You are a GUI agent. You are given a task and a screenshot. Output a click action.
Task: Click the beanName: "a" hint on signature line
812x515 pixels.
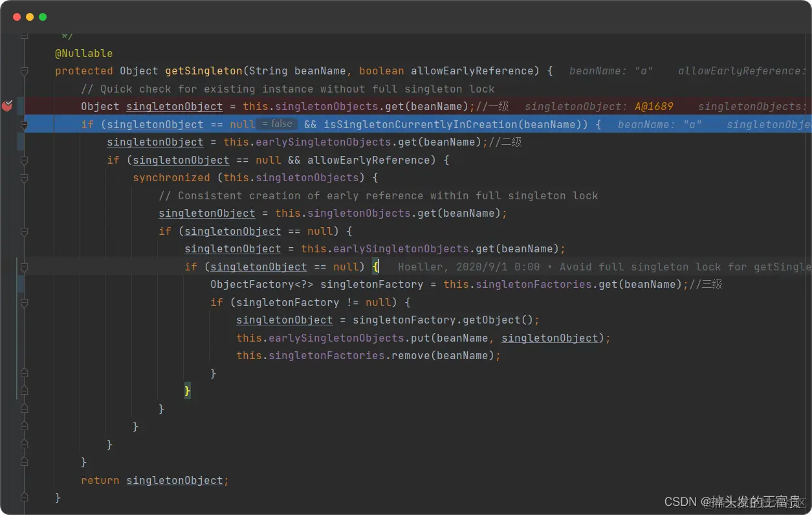tap(611, 71)
